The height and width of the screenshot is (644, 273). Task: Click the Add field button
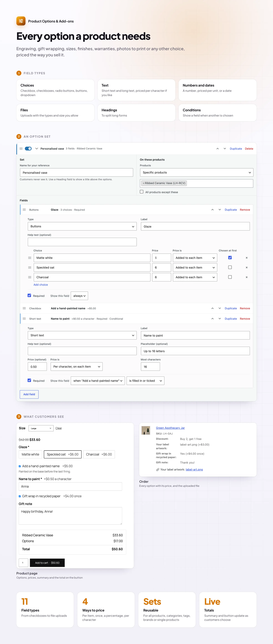[x=29, y=394]
